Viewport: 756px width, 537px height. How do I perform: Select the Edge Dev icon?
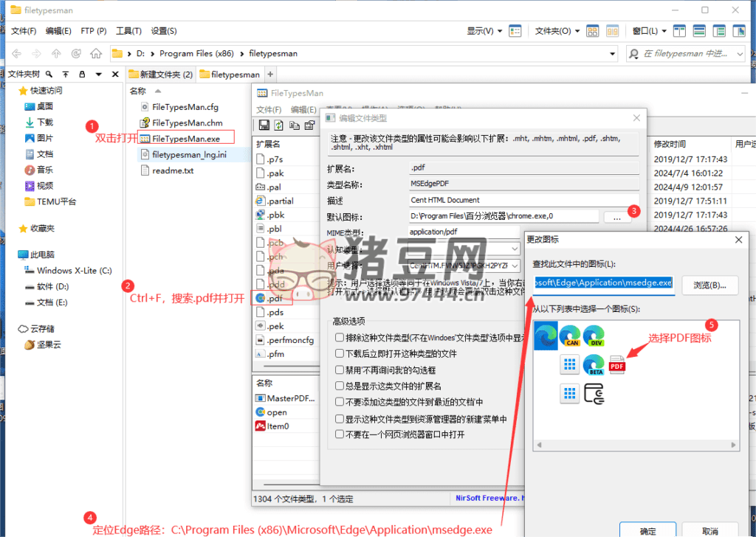tap(594, 337)
